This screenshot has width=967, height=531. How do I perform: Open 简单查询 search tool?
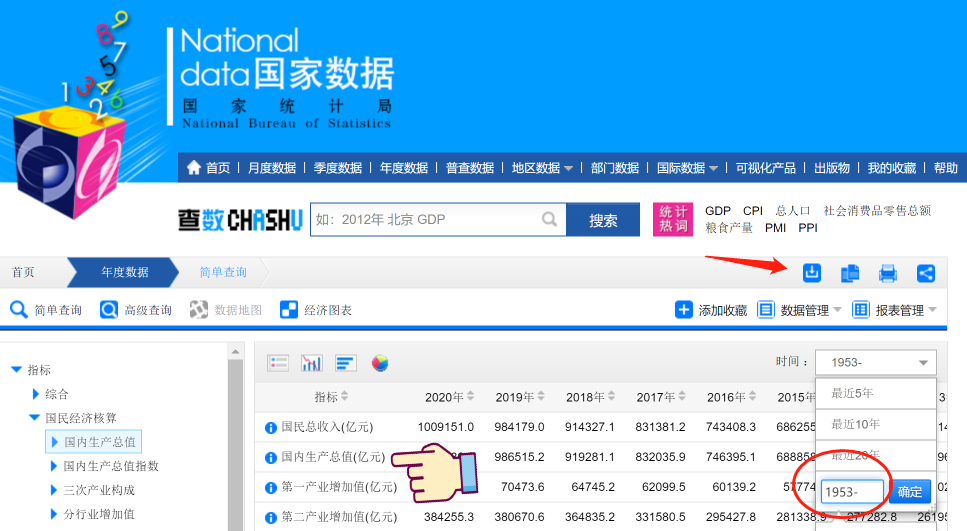[46, 310]
